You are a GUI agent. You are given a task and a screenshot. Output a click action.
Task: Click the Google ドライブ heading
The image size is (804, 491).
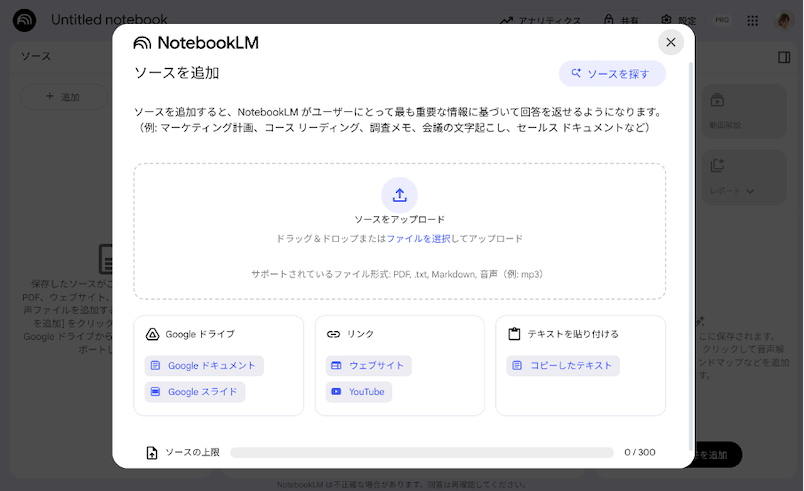point(200,334)
